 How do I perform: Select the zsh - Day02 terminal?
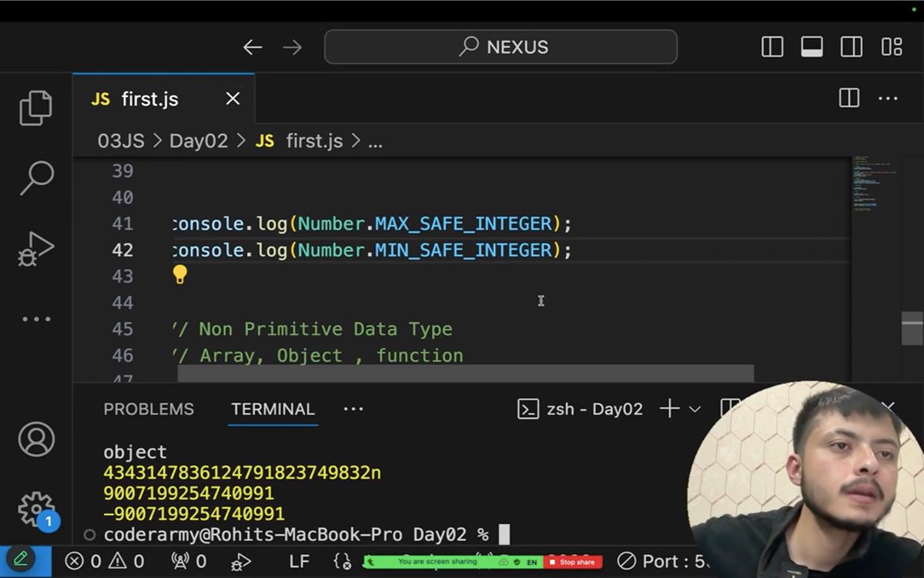click(580, 409)
